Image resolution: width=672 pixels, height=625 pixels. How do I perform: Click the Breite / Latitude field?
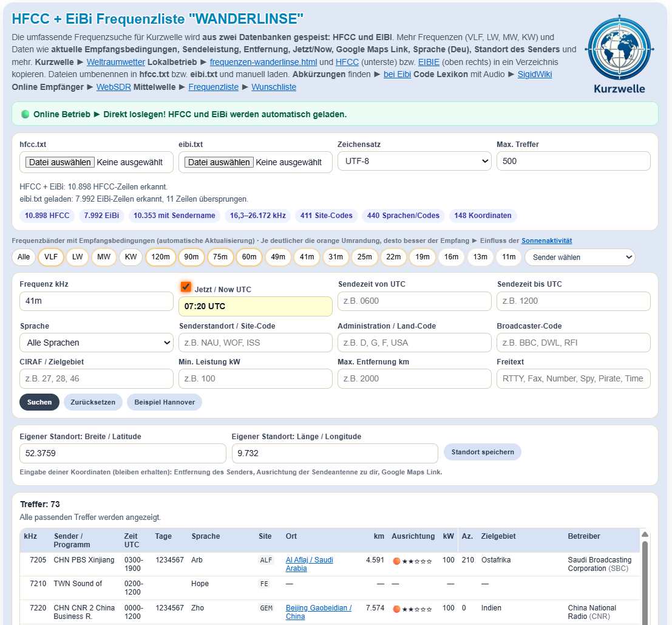tap(123, 453)
